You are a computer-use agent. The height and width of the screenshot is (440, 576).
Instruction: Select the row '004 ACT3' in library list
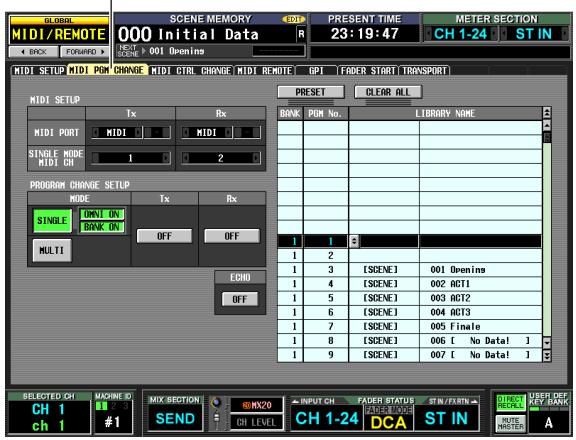(409, 312)
